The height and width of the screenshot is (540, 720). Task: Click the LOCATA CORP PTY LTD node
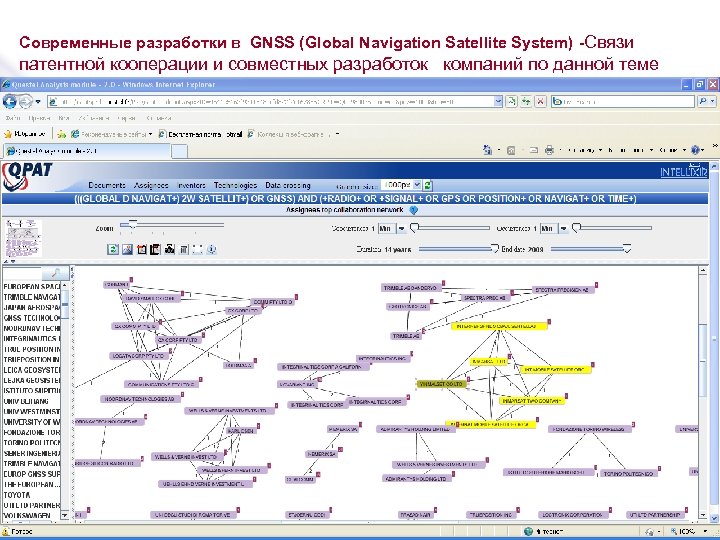[x=140, y=355]
